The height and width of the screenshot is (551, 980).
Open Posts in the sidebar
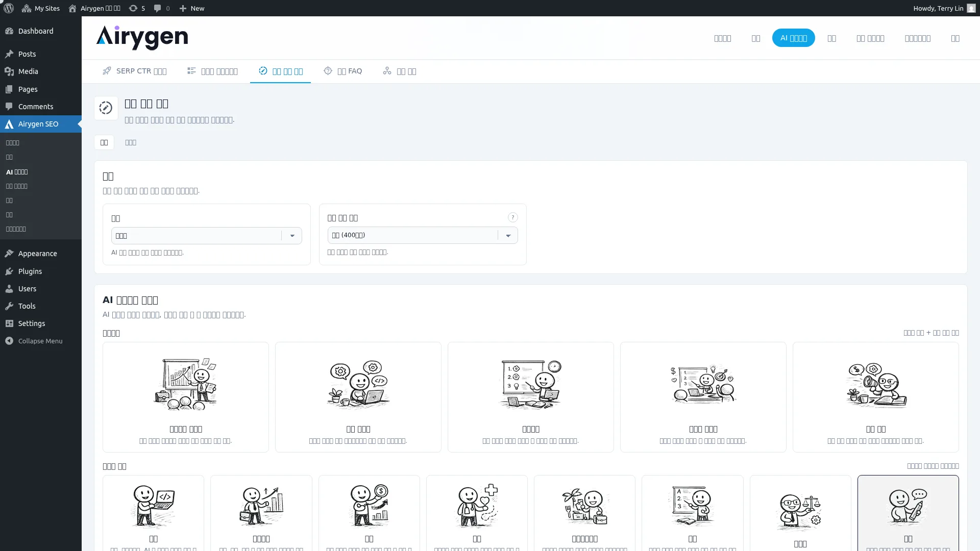pyautogui.click(x=41, y=54)
